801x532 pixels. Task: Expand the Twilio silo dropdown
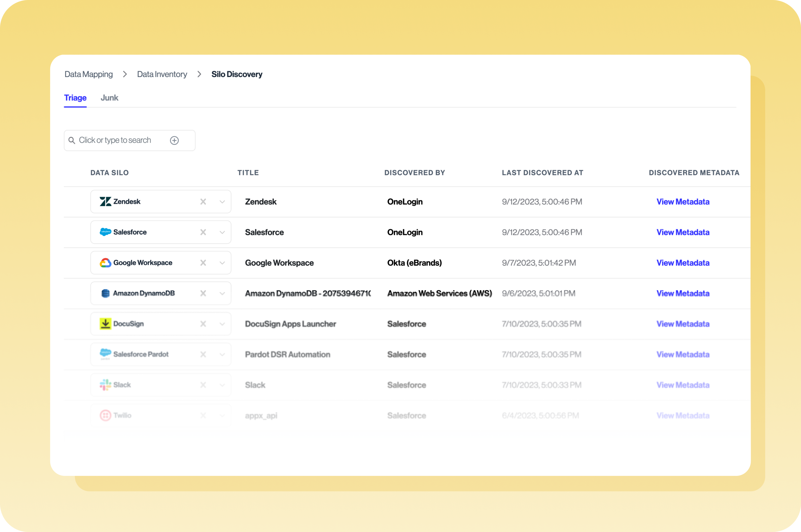tap(222, 416)
